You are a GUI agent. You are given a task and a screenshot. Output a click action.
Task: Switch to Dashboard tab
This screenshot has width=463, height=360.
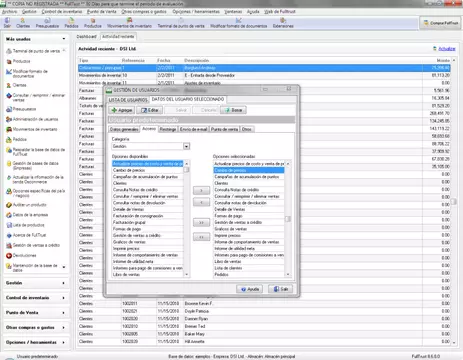[87, 37]
